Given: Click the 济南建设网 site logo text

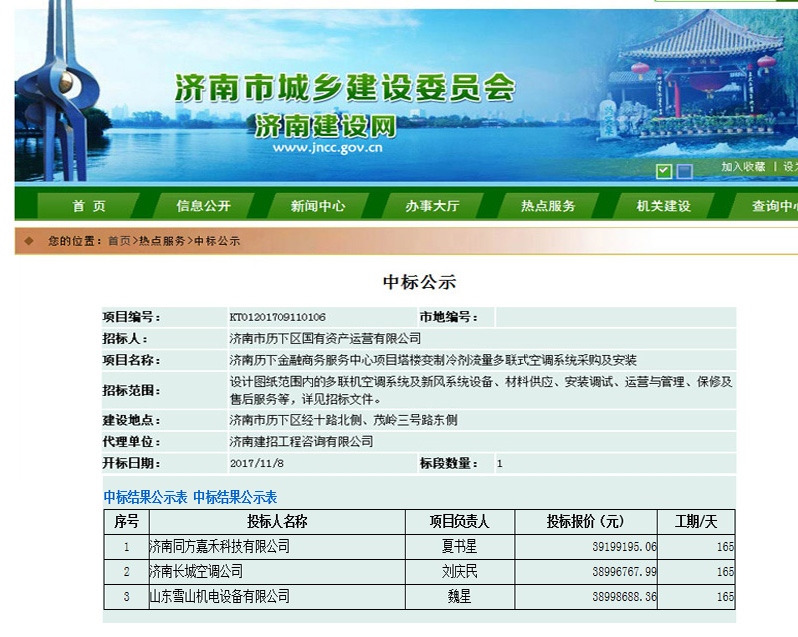Looking at the screenshot, I should [x=326, y=126].
